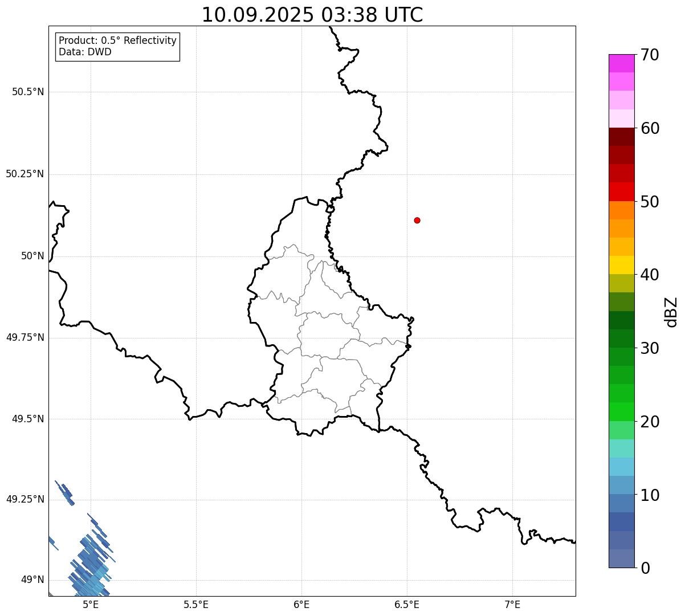Image resolution: width=685 pixels, height=616 pixels.
Task: Click the small radar echo near 49.25°N
Action: point(64,493)
